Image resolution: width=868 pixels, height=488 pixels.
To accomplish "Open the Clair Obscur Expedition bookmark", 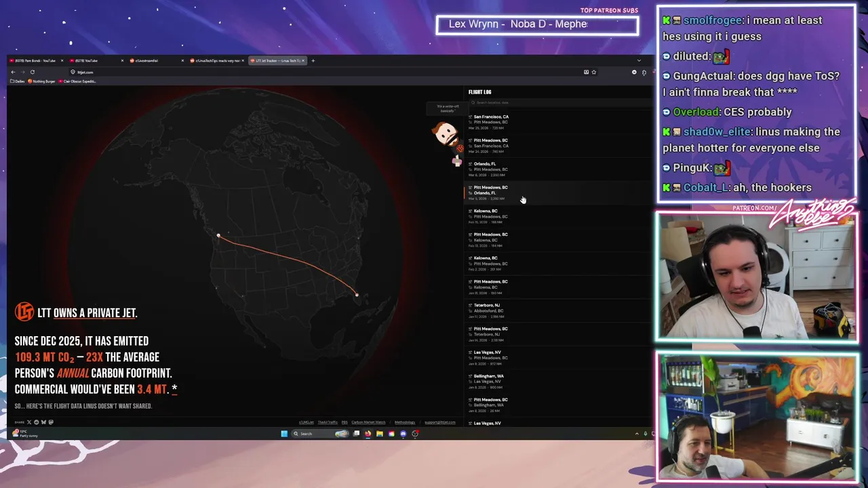I will point(78,81).
